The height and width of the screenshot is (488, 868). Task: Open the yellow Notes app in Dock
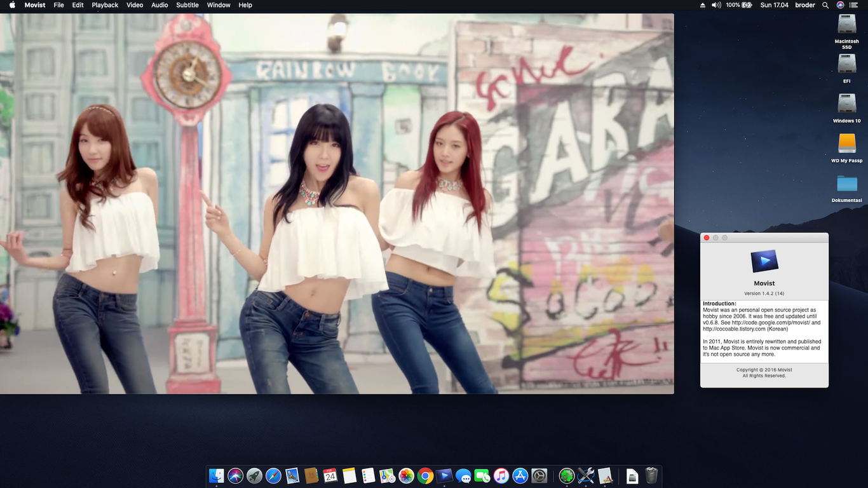349,475
